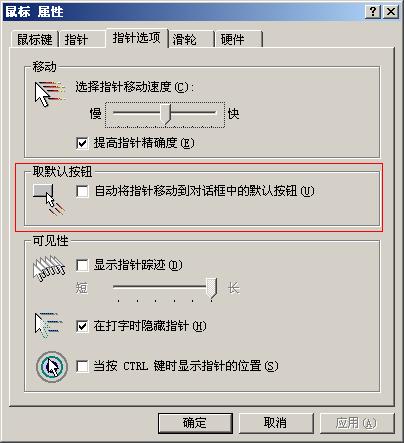Enable 显示指针踪迹 checkbox
404x443 pixels.
pos(82,265)
